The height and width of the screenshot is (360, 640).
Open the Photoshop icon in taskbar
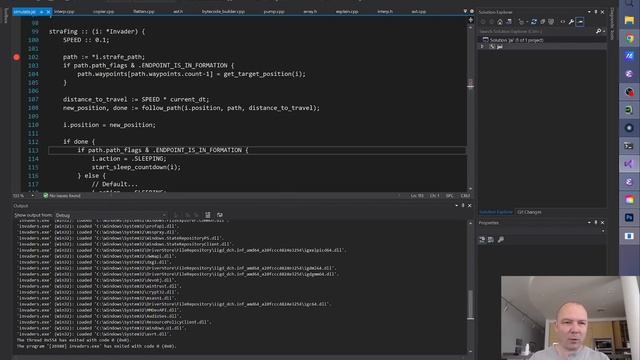pos(629,218)
